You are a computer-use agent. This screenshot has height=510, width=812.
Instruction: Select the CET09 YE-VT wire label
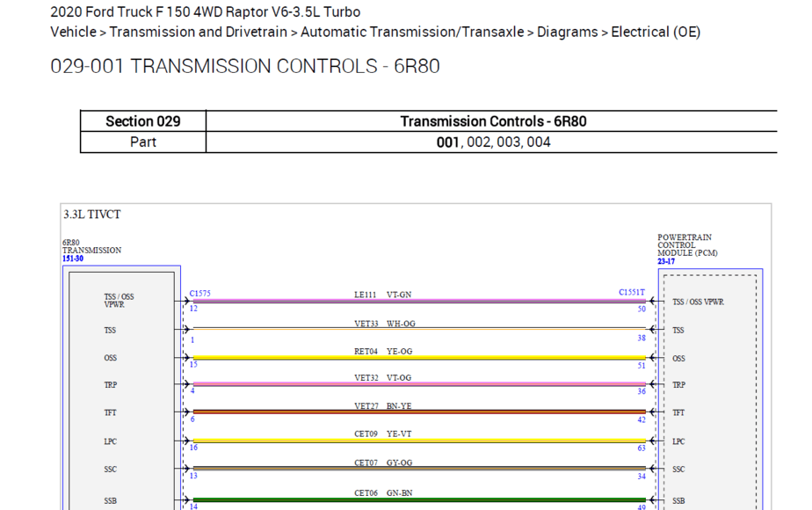(383, 434)
